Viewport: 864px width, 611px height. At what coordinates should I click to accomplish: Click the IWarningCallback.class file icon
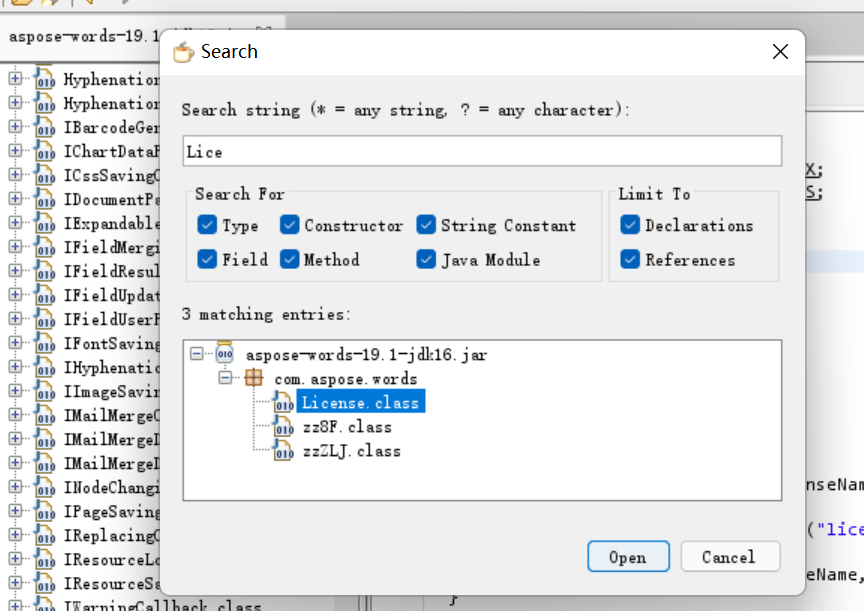45,604
